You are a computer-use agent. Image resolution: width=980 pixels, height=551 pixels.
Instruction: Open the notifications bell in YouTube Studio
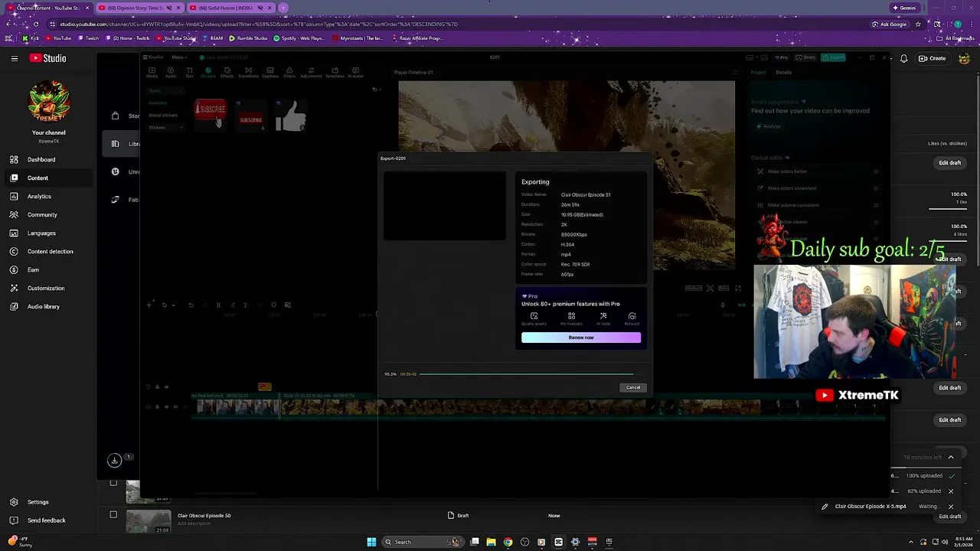pyautogui.click(x=903, y=58)
